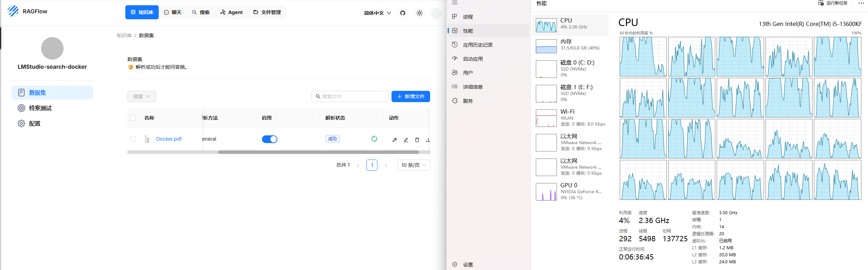Screen dimensions: 868x270
Task: Click the delete trash icon for Docker.pdf
Action: [x=417, y=140]
